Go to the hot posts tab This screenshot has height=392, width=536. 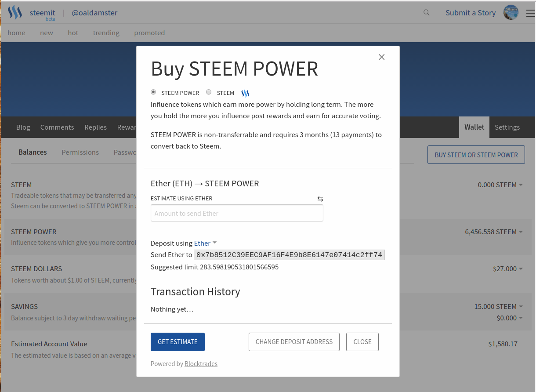point(73,33)
